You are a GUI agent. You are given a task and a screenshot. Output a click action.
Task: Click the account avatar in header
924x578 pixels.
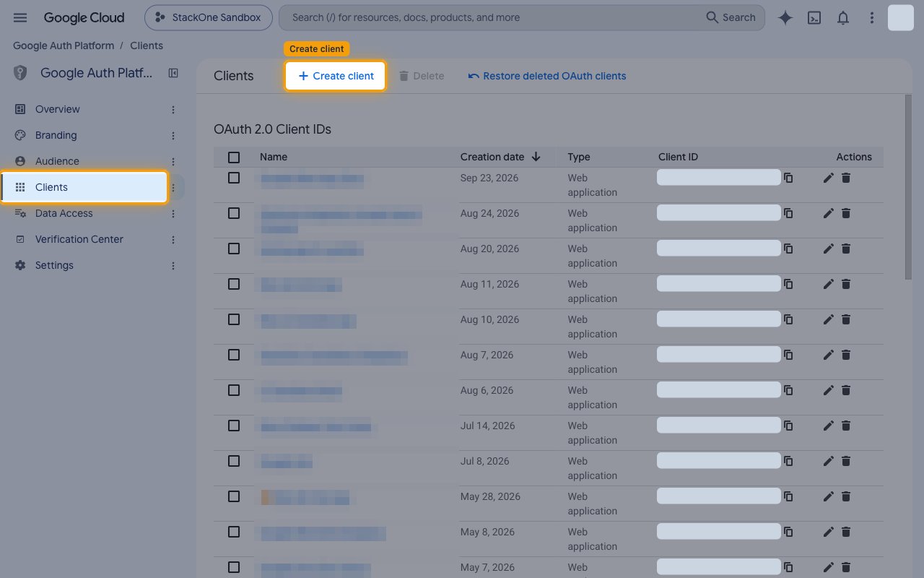click(901, 17)
